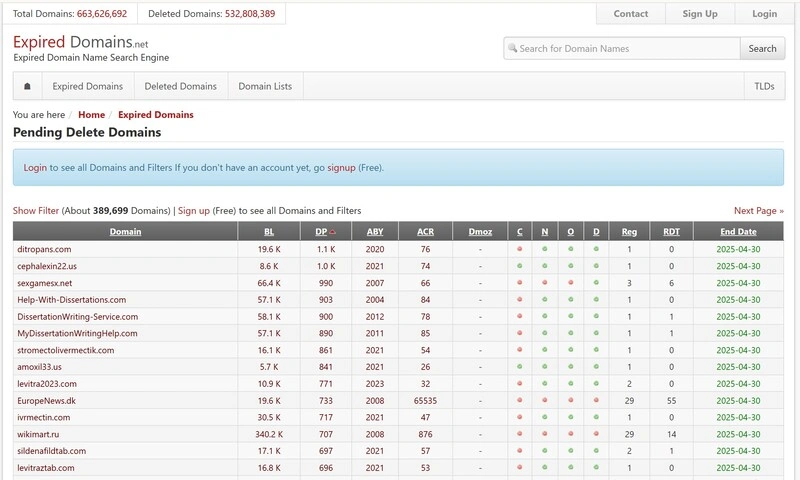Sort table by End Date column
This screenshot has height=480, width=800.
pos(738,232)
